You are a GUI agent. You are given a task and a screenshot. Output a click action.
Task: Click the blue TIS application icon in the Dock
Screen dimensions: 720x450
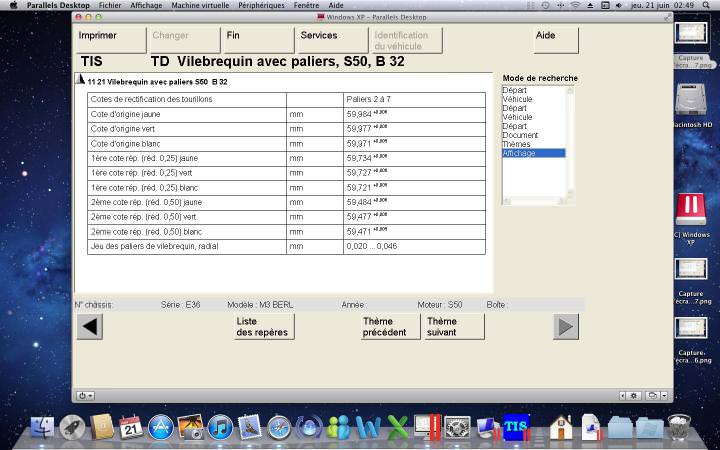[x=517, y=427]
